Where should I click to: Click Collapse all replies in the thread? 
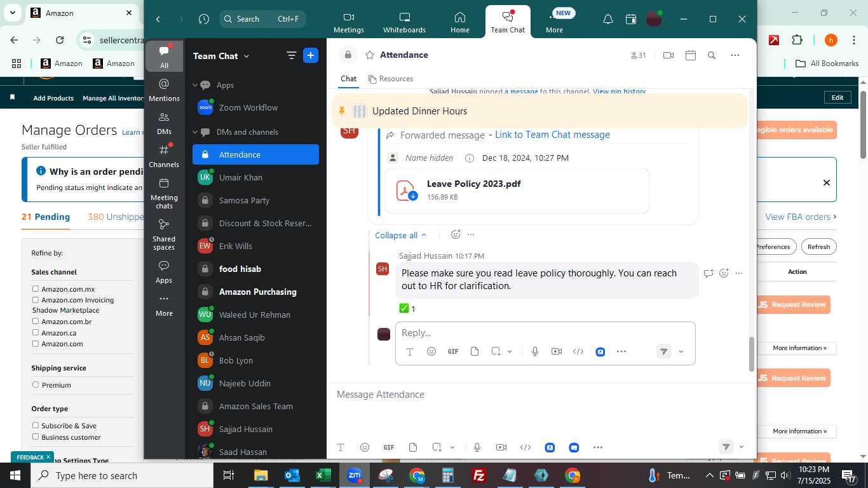(x=401, y=235)
